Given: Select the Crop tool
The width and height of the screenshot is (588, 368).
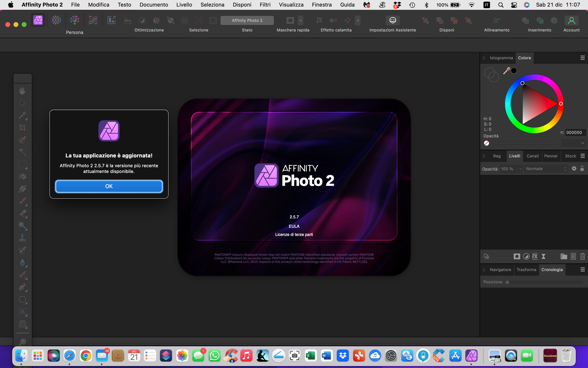Looking at the screenshot, I should click(22, 128).
